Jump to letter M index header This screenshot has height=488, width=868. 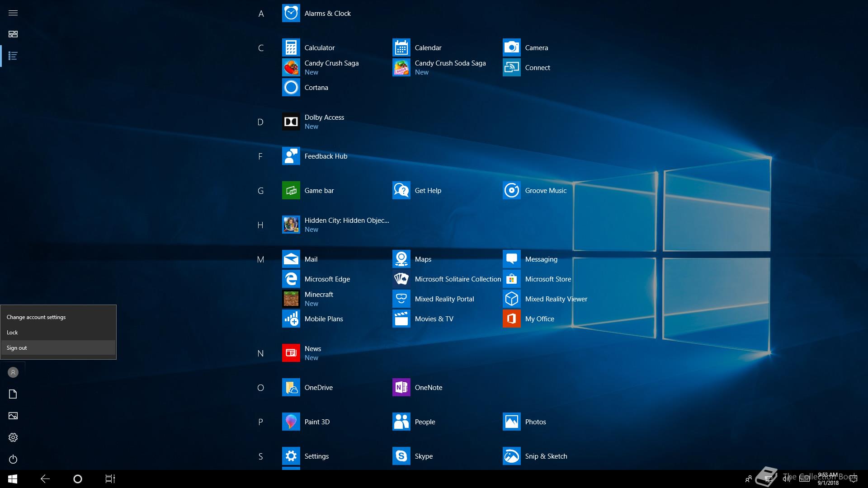261,259
